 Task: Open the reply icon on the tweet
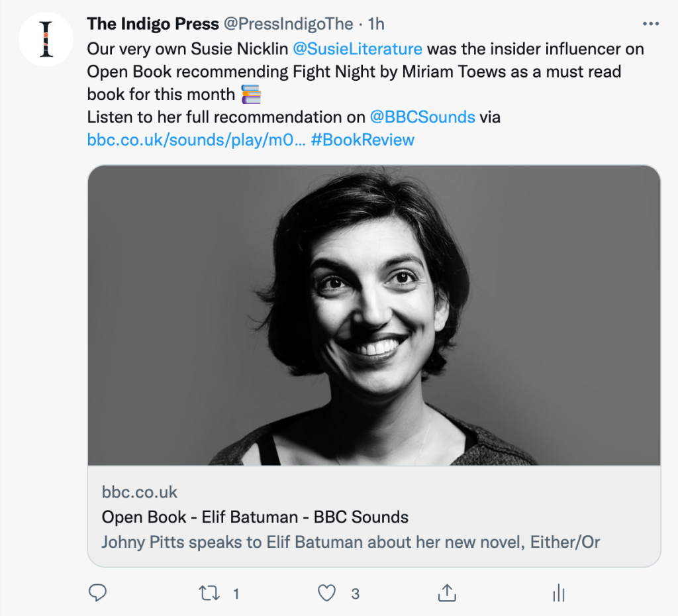(97, 593)
